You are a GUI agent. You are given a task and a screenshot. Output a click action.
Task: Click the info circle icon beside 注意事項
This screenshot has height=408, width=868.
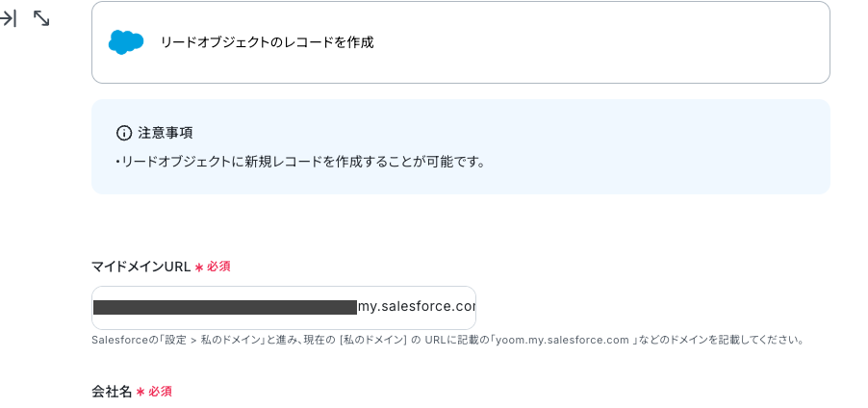124,133
